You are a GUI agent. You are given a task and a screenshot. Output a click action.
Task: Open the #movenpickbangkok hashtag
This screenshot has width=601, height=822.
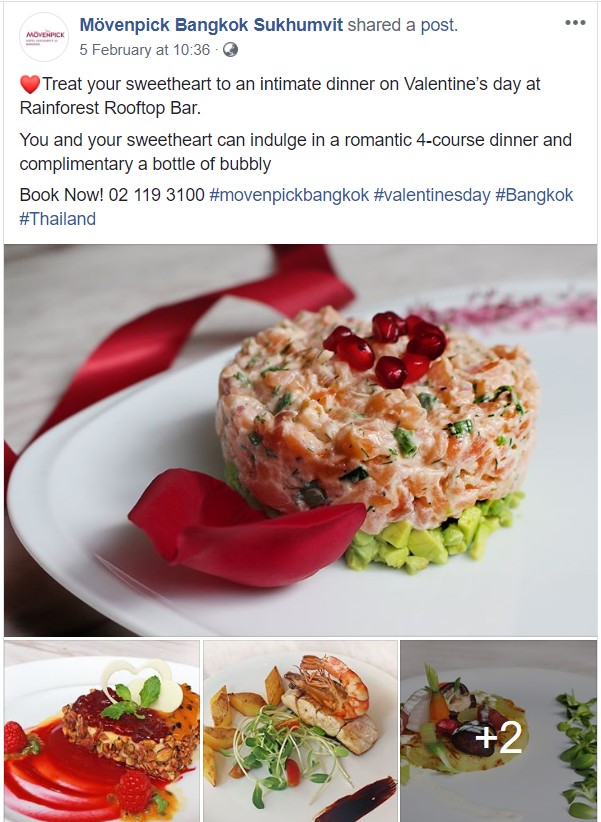pos(289,195)
